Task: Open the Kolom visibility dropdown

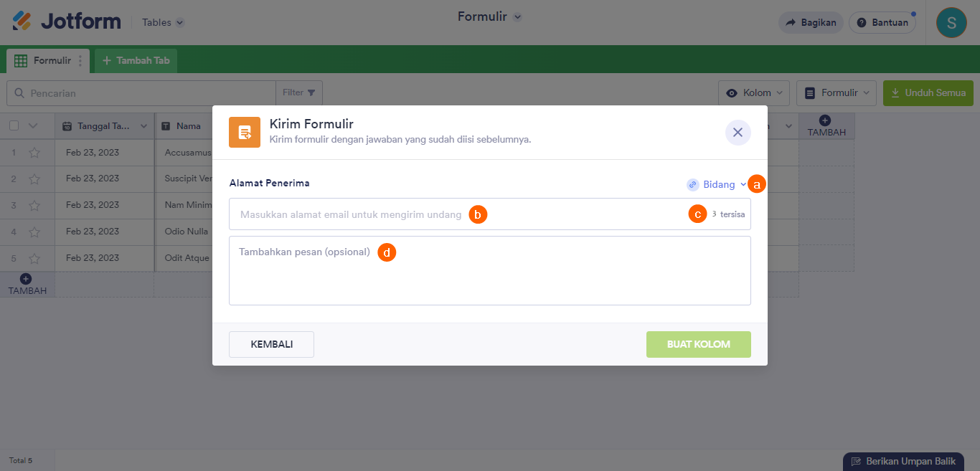Action: click(x=754, y=93)
